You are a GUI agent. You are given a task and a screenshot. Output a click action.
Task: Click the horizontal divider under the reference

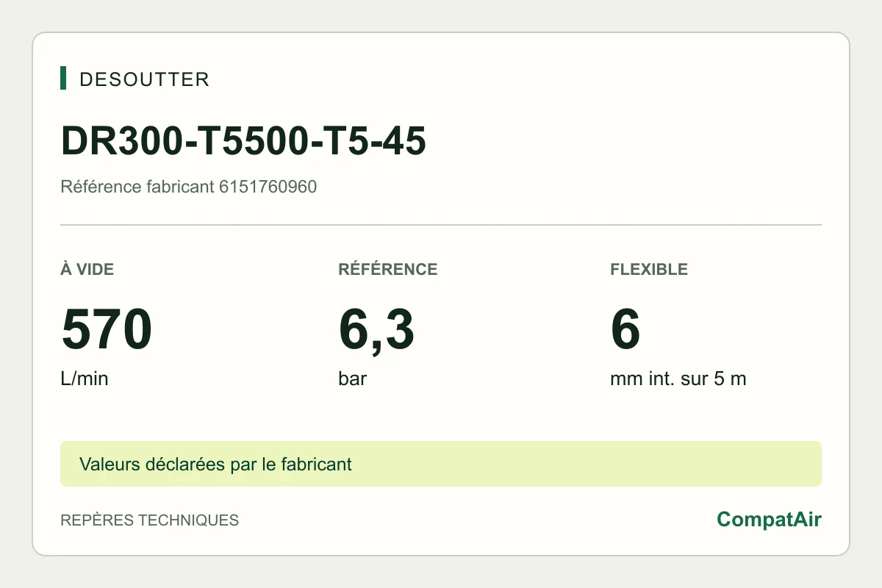coord(441,225)
